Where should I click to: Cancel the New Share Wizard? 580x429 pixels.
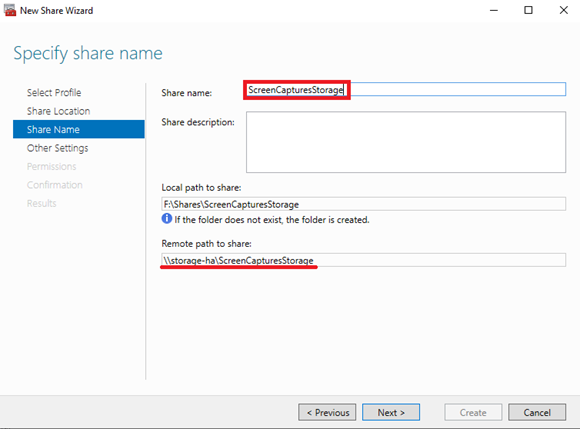tap(537, 412)
